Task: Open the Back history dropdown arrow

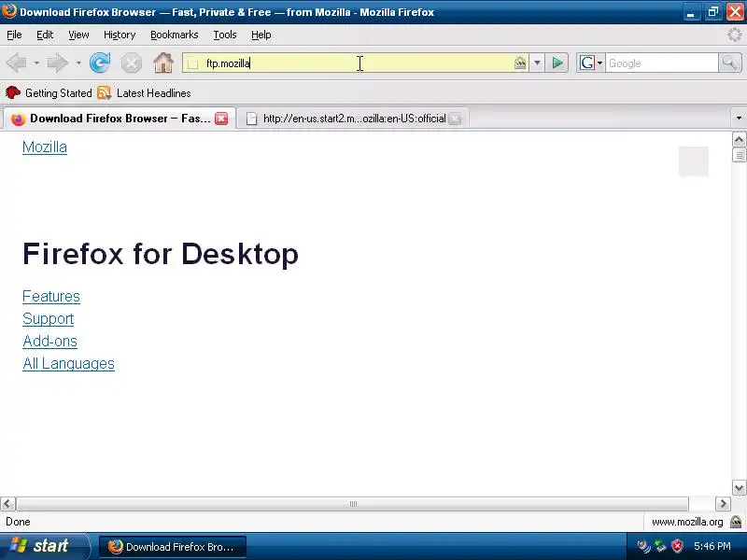Action: coord(36,63)
